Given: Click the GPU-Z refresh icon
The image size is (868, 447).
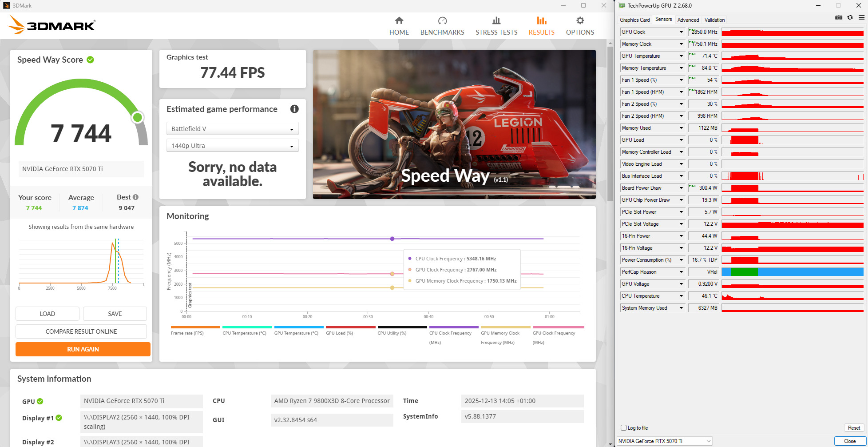Looking at the screenshot, I should 850,17.
